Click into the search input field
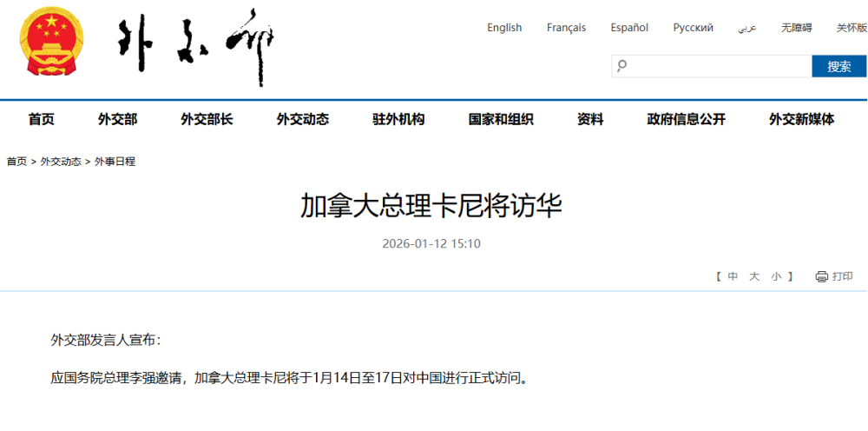The image size is (868, 431). click(719, 66)
